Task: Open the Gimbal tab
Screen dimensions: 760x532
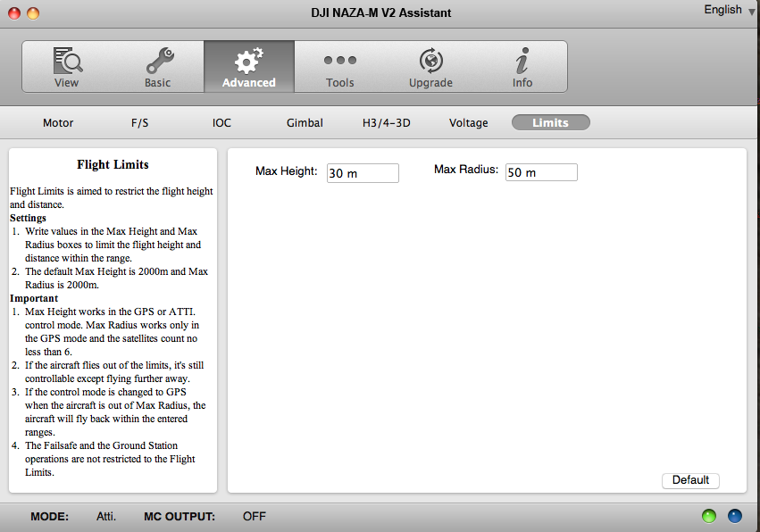Action: pyautogui.click(x=305, y=123)
